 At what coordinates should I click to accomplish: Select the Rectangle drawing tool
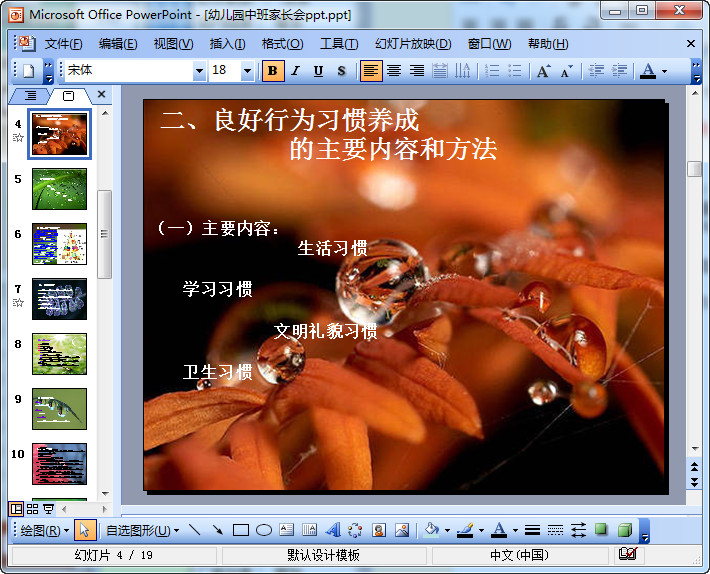[241, 530]
